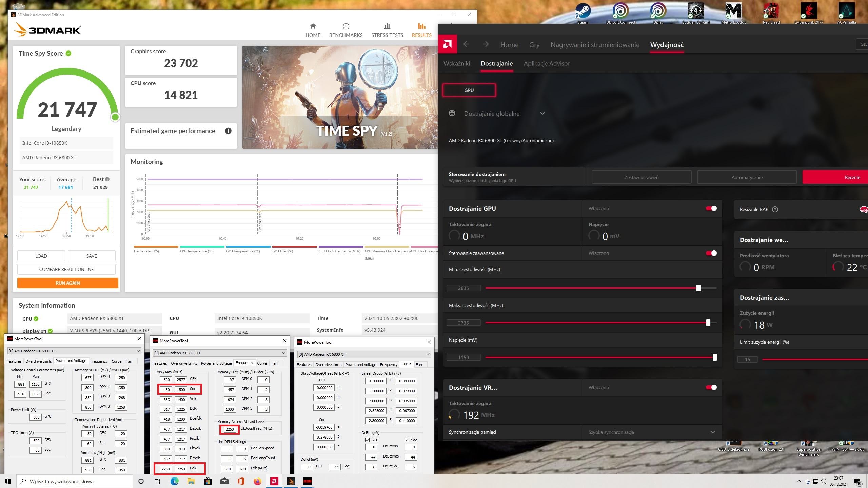Select Overdrive Limits tab in left MorePowerTool
This screenshot has height=488, width=868.
(x=38, y=361)
